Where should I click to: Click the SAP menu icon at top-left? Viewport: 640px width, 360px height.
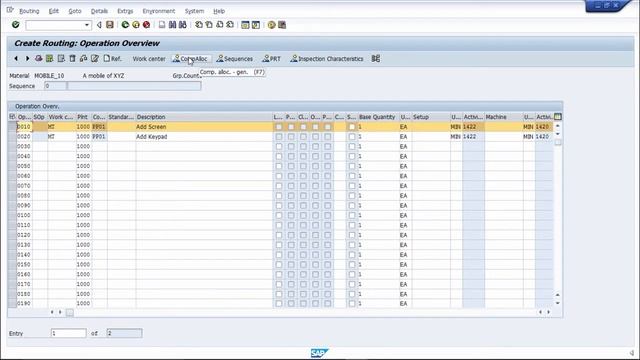[x=10, y=10]
